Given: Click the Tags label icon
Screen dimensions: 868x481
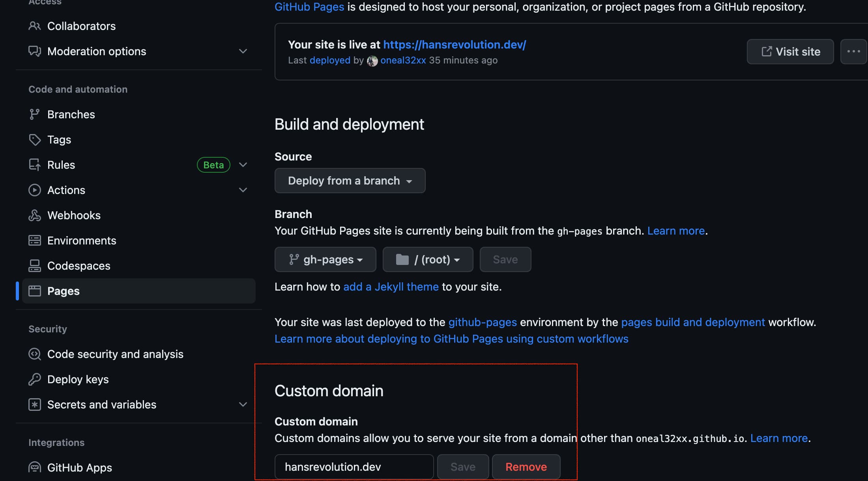Looking at the screenshot, I should point(35,140).
